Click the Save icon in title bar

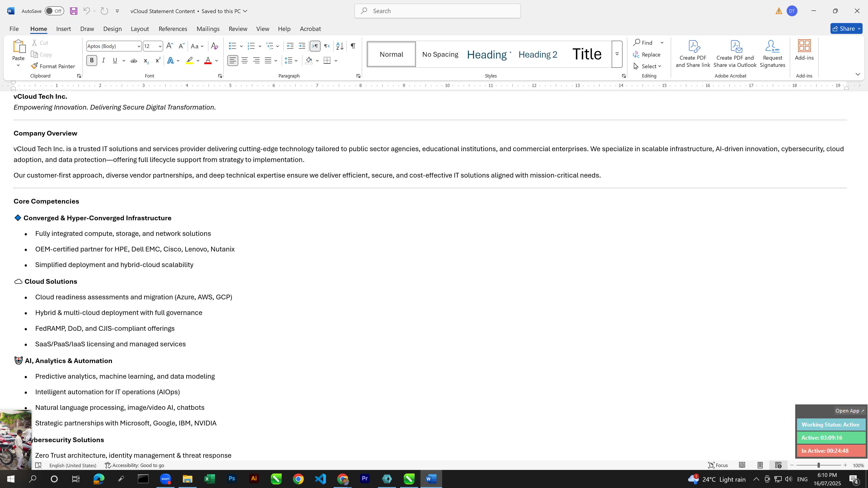click(73, 11)
